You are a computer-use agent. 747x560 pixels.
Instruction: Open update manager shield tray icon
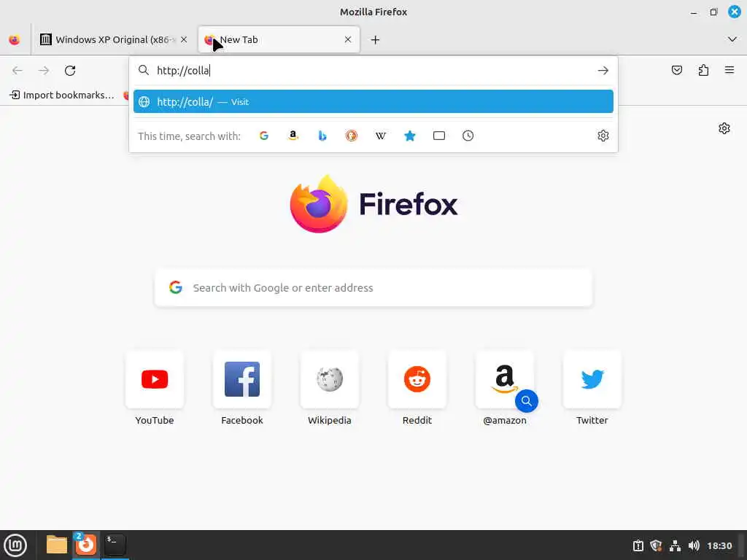[656, 545]
